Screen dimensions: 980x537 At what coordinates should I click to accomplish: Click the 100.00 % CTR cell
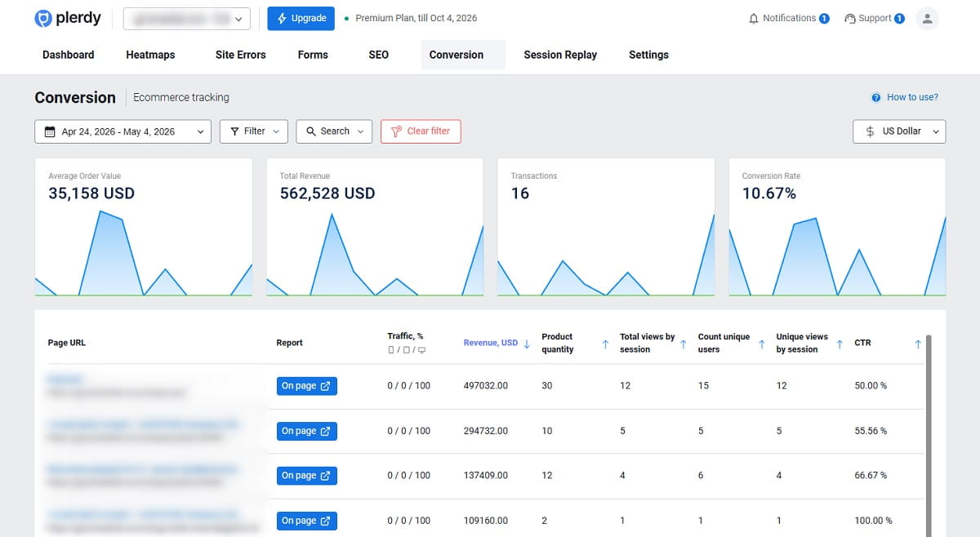tap(873, 521)
